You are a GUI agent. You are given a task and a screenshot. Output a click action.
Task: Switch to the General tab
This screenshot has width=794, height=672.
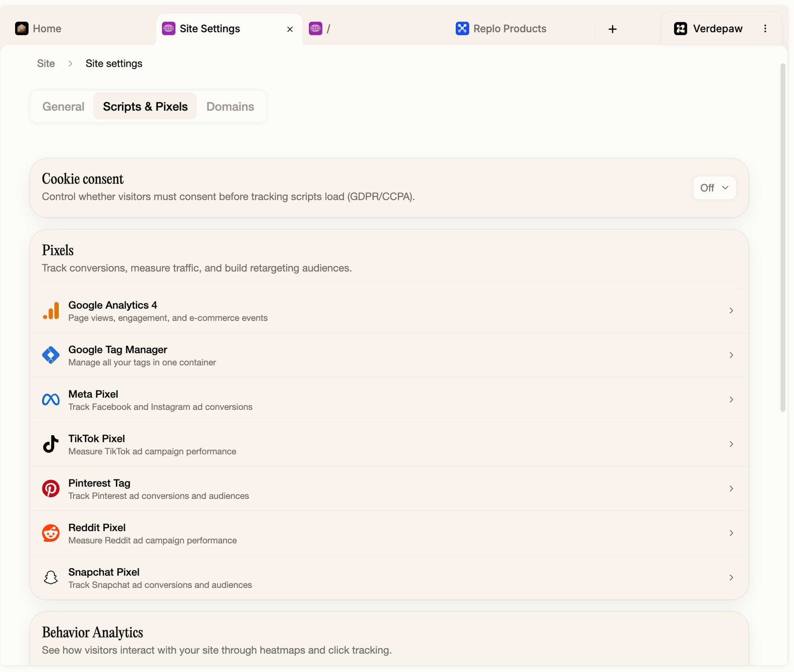(64, 106)
